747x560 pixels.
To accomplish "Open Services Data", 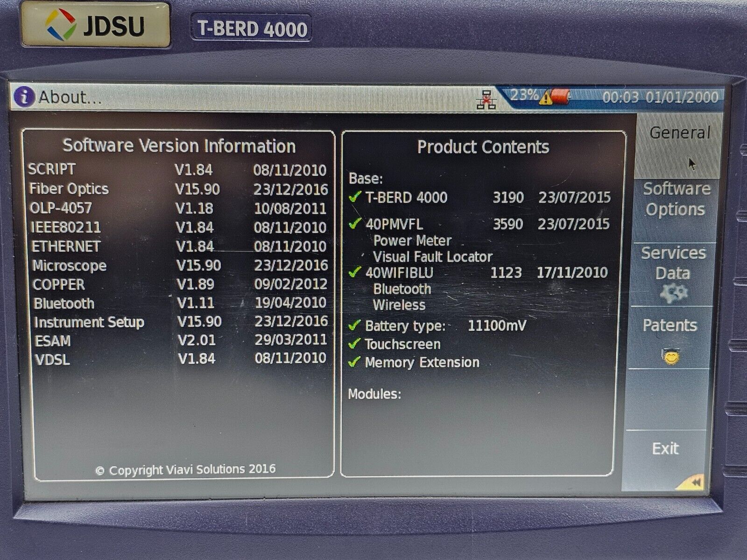I will pos(675,264).
